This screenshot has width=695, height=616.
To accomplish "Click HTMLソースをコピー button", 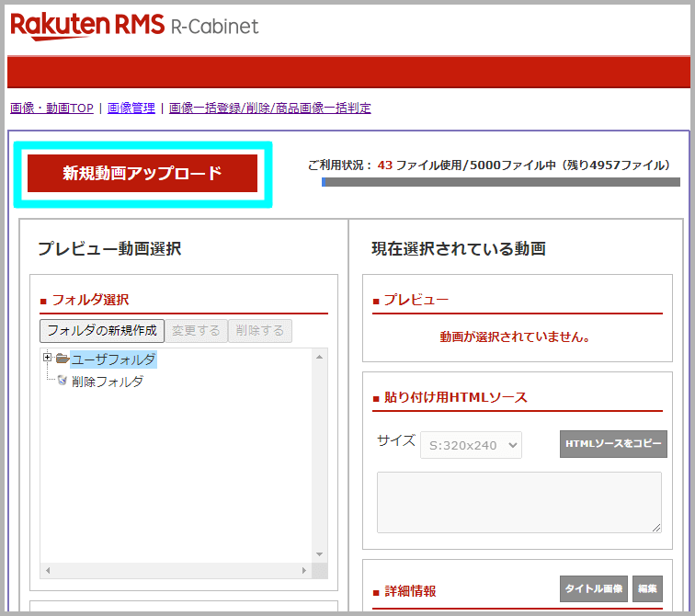I will point(613,443).
